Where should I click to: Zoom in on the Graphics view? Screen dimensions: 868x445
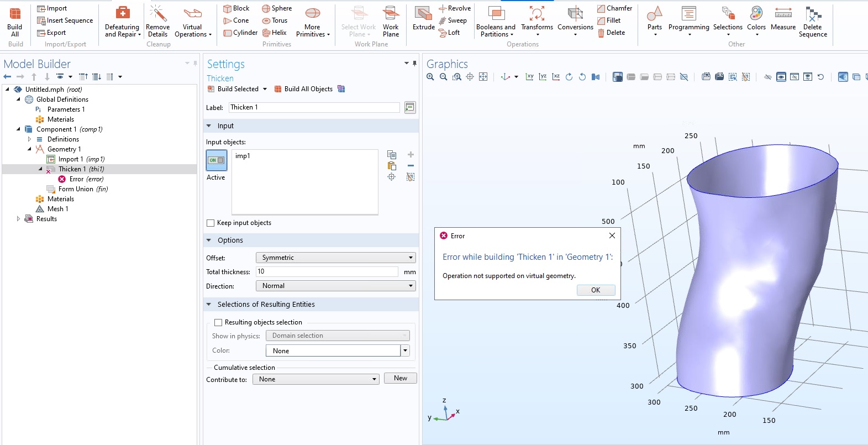coord(430,77)
